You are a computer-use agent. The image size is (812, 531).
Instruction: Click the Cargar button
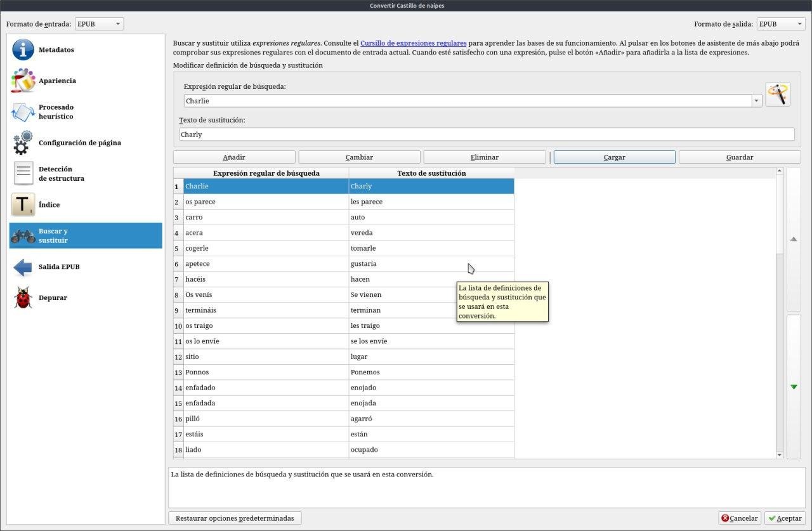pyautogui.click(x=614, y=157)
